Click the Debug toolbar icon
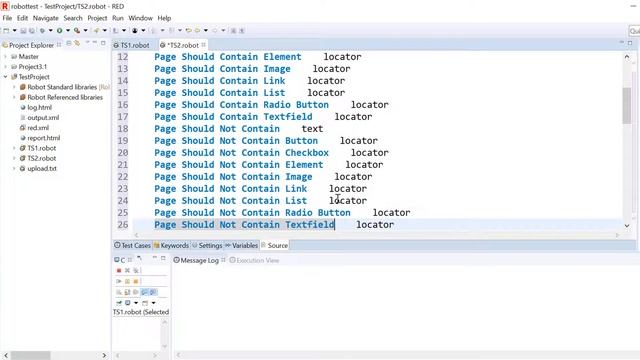This screenshot has width=640, height=360. coord(42,31)
